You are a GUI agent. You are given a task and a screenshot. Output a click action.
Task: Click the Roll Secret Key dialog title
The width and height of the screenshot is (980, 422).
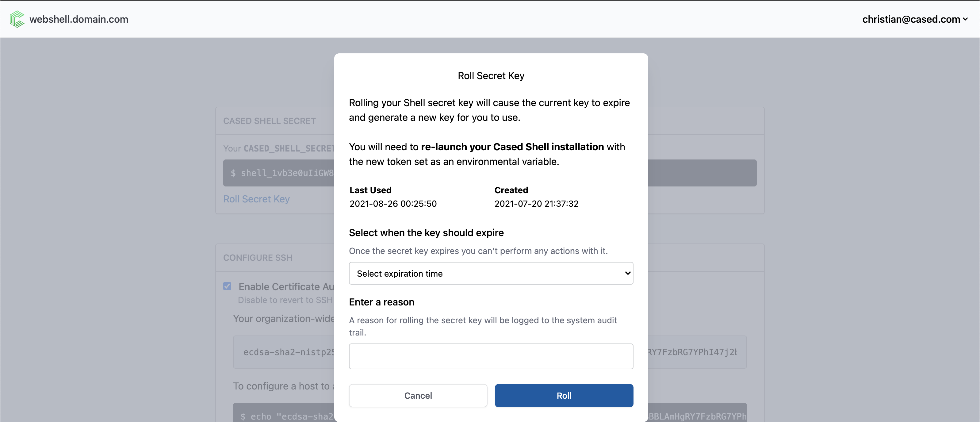click(x=491, y=76)
